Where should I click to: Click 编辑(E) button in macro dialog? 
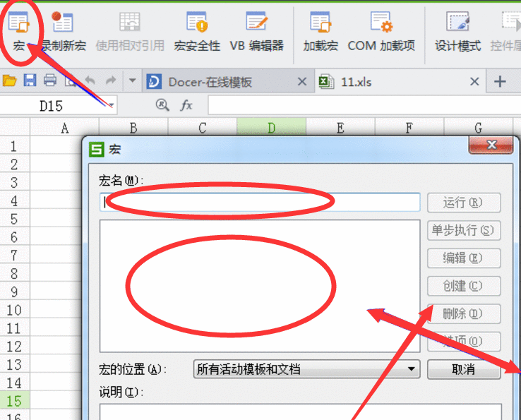click(464, 258)
